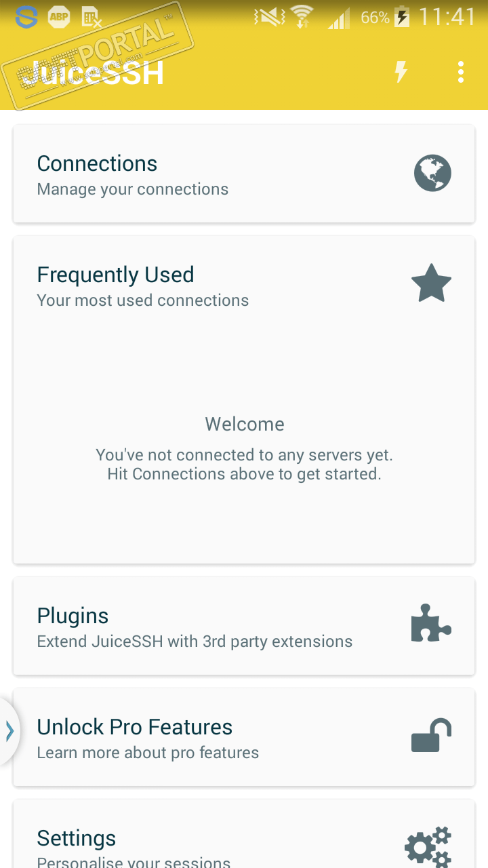Open the Settings card title

[76, 838]
